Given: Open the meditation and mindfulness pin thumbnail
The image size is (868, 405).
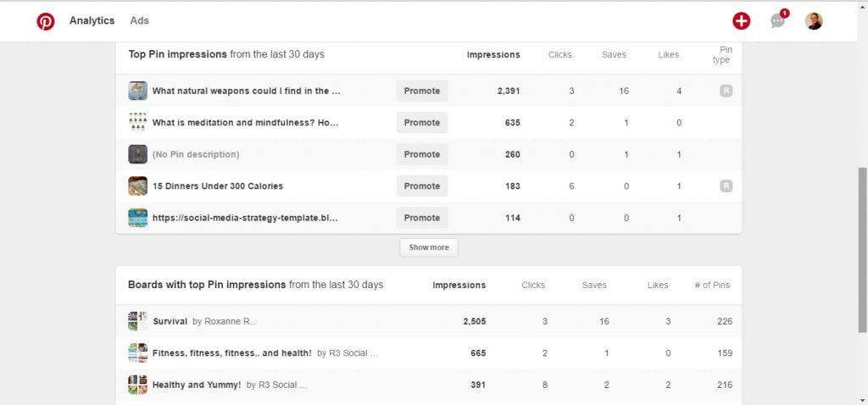Looking at the screenshot, I should [138, 122].
